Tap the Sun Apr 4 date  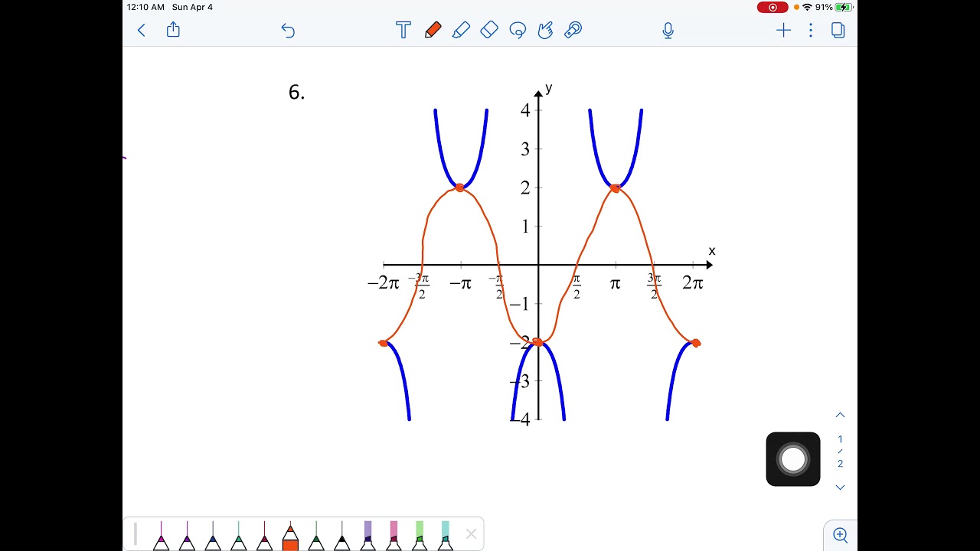point(193,7)
